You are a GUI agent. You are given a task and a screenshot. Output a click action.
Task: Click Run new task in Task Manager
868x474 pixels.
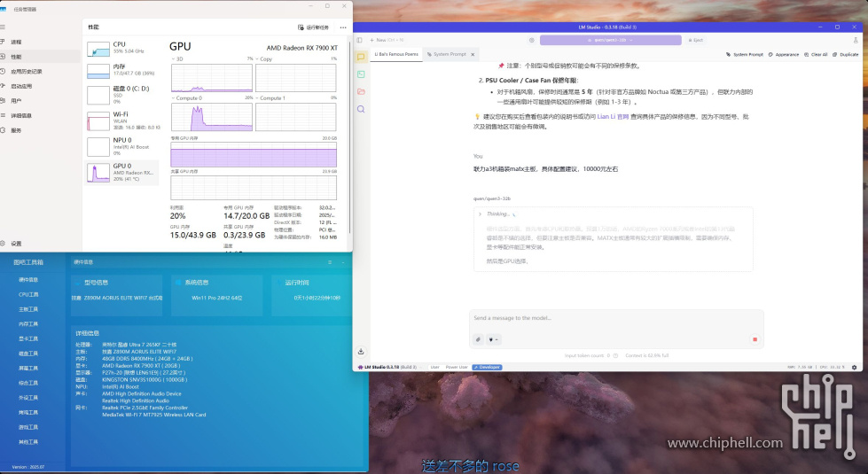(313, 27)
